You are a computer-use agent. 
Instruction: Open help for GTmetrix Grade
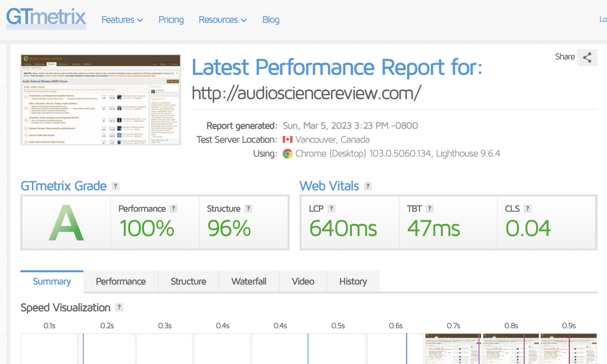(116, 186)
